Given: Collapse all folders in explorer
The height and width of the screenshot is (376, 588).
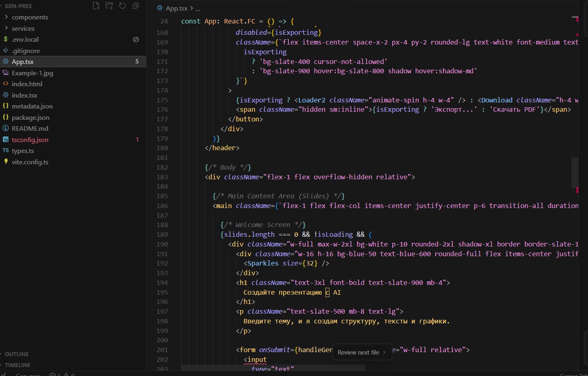Looking at the screenshot, I should [135, 6].
